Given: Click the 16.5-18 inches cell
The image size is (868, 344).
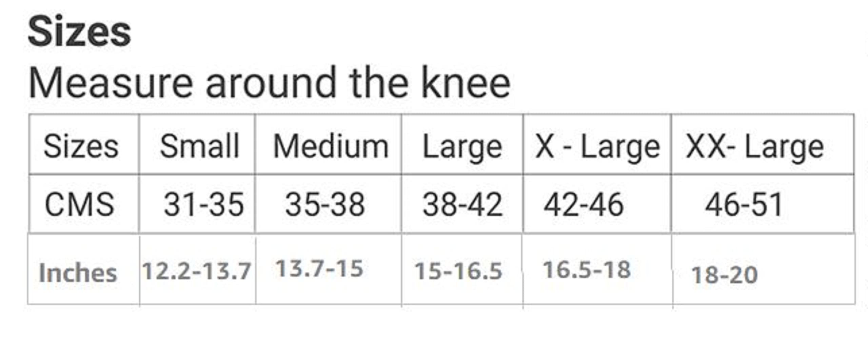Looking at the screenshot, I should [x=587, y=270].
